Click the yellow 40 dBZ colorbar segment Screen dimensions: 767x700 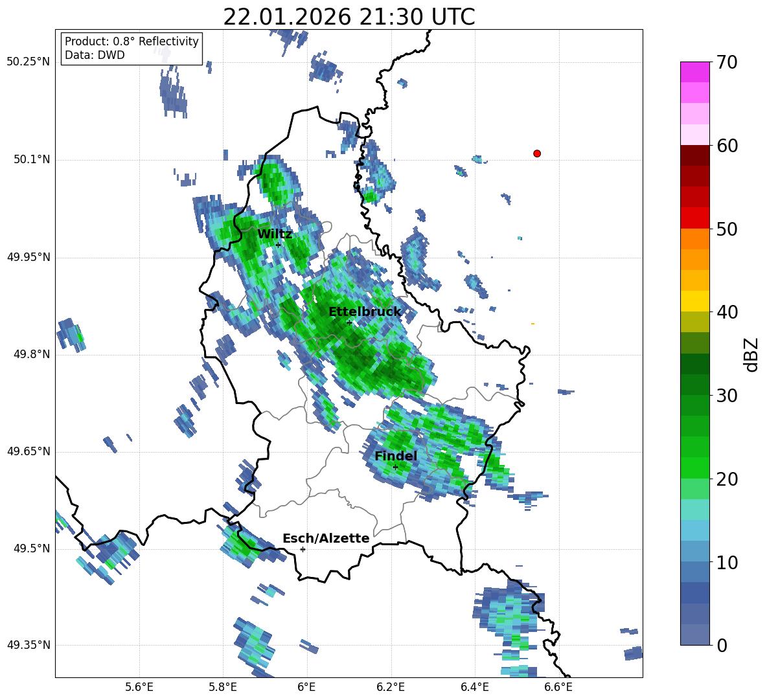point(694,301)
